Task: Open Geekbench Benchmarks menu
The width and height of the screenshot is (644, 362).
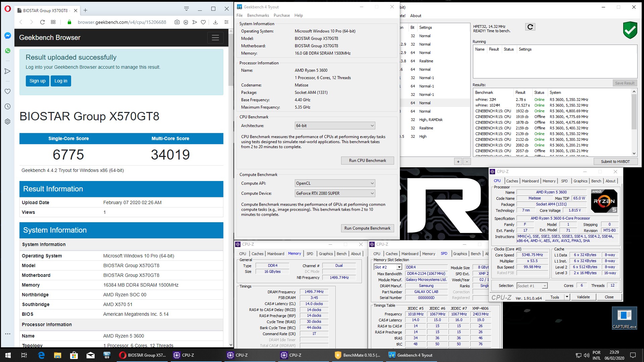Action: click(x=258, y=15)
